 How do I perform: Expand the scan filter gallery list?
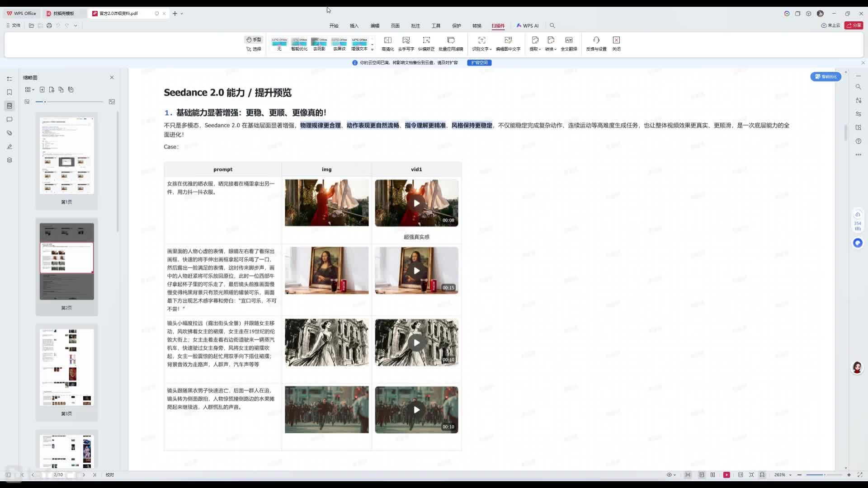tap(373, 49)
